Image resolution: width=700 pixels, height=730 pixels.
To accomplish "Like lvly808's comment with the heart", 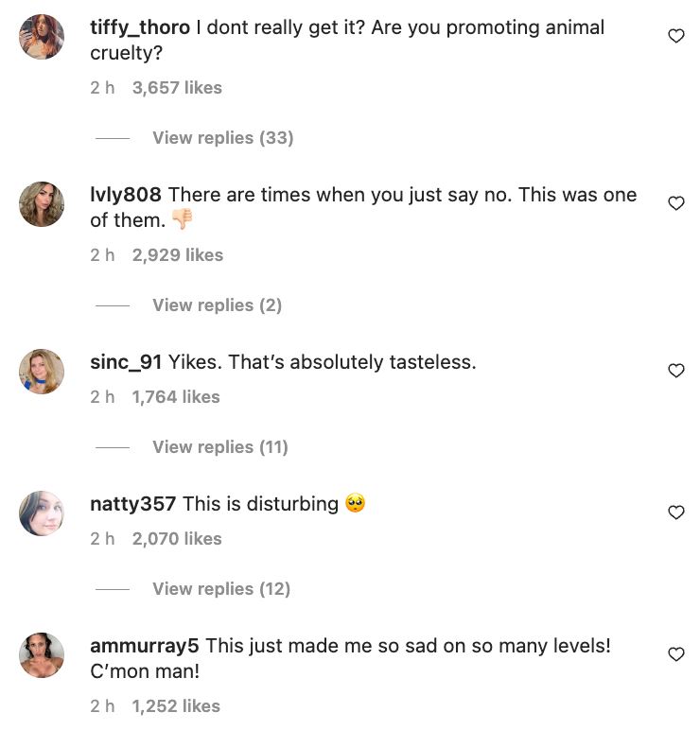I will 676,203.
